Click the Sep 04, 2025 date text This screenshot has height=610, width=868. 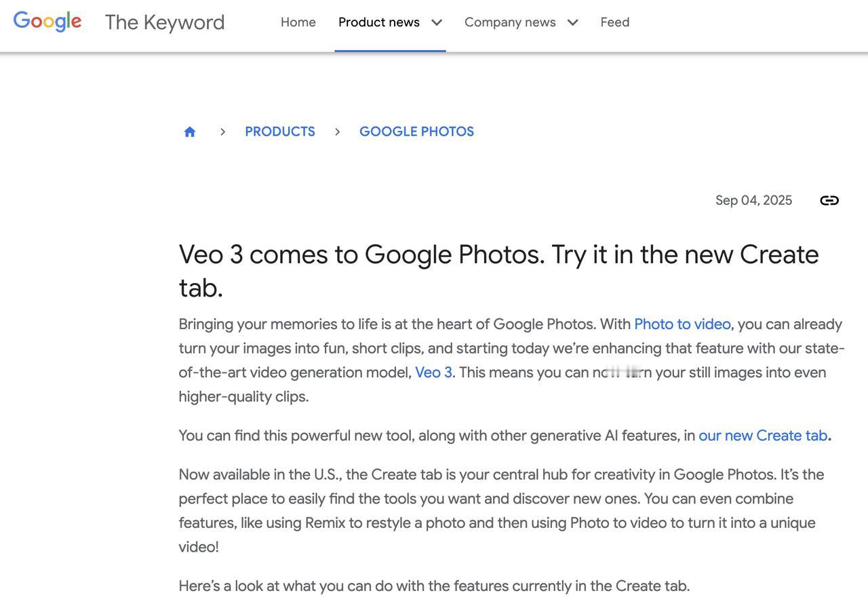pos(753,200)
